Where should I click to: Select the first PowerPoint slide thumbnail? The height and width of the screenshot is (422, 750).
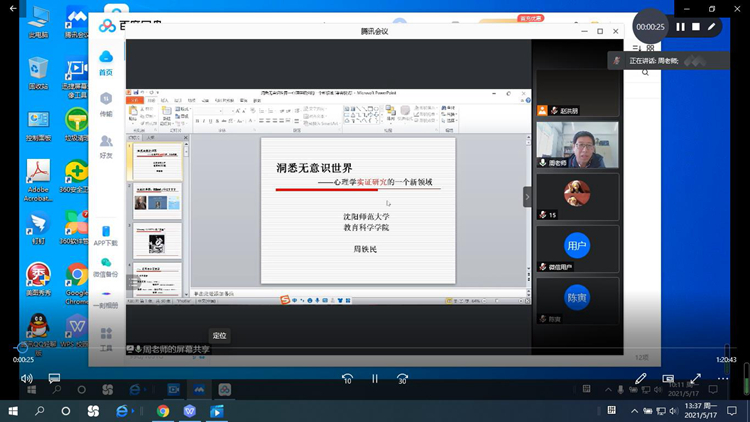pyautogui.click(x=157, y=161)
